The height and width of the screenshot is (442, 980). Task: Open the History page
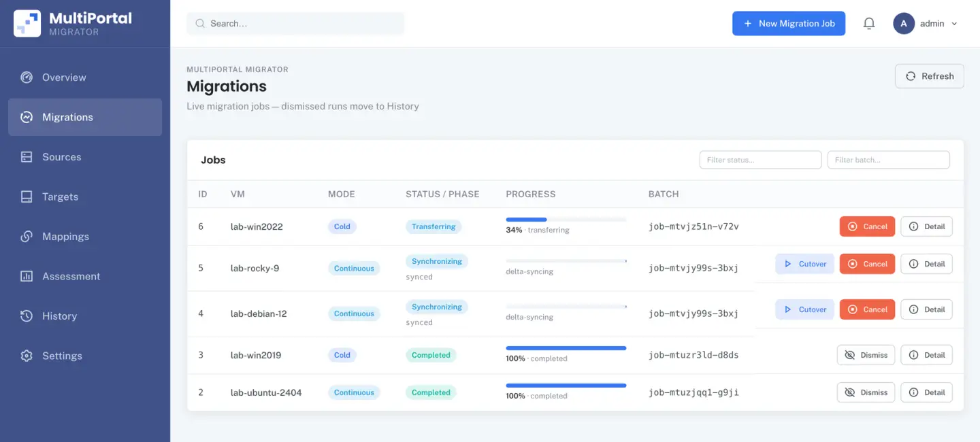point(85,316)
